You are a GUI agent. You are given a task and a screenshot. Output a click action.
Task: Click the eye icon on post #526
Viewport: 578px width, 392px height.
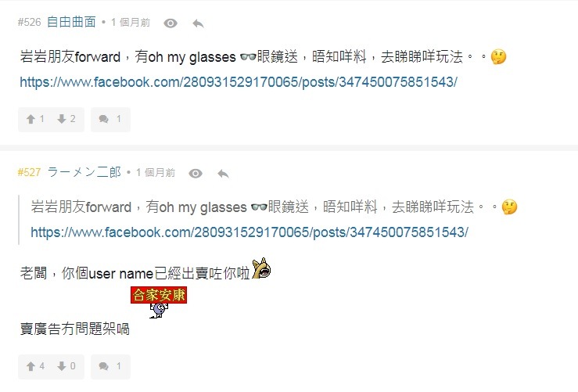pos(171,23)
